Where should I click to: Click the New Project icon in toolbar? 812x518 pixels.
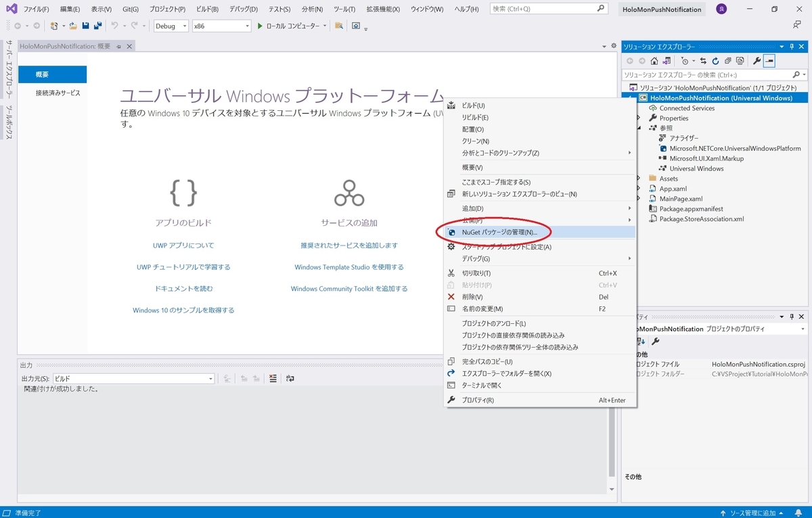pos(54,26)
